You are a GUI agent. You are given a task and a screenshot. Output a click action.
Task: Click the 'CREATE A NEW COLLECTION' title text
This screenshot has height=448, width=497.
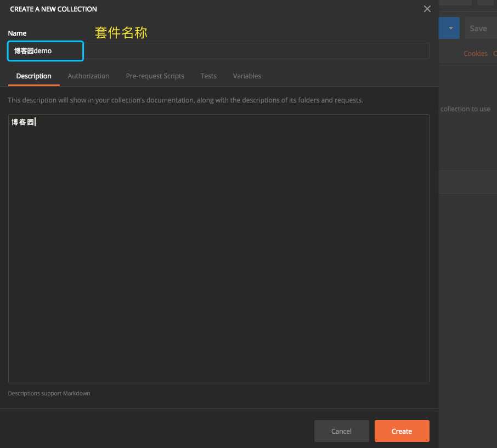click(x=54, y=9)
